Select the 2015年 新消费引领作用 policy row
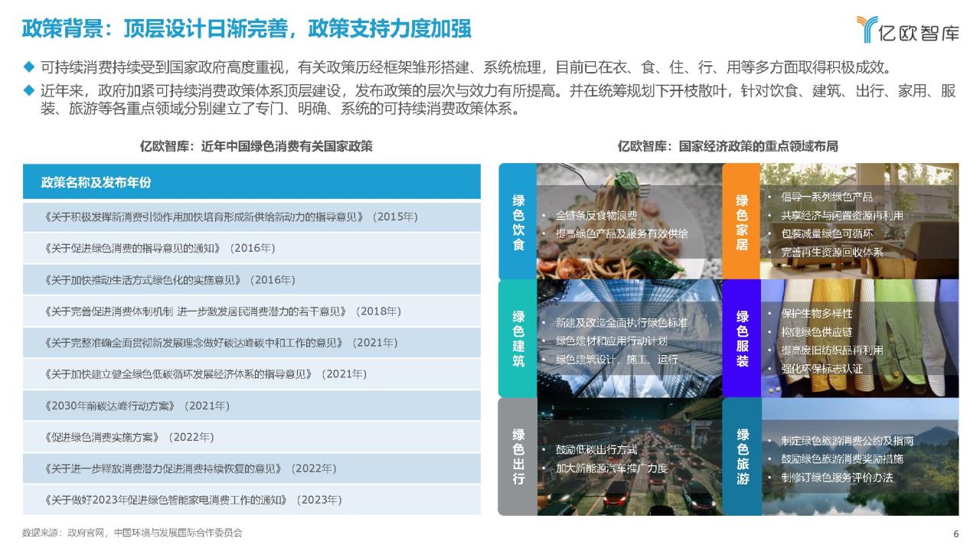The height and width of the screenshot is (551, 980). tap(252, 217)
